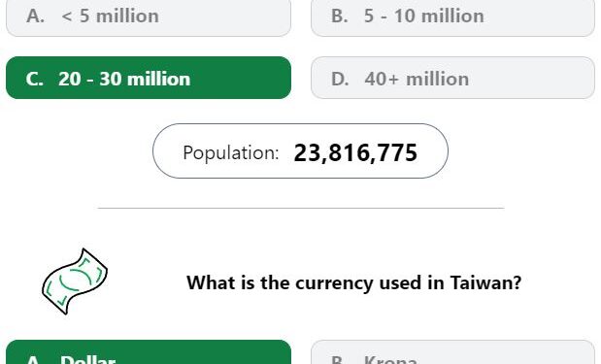The width and height of the screenshot is (601, 364).
Task: Click the population figure 23,816,775
Action: pos(355,153)
